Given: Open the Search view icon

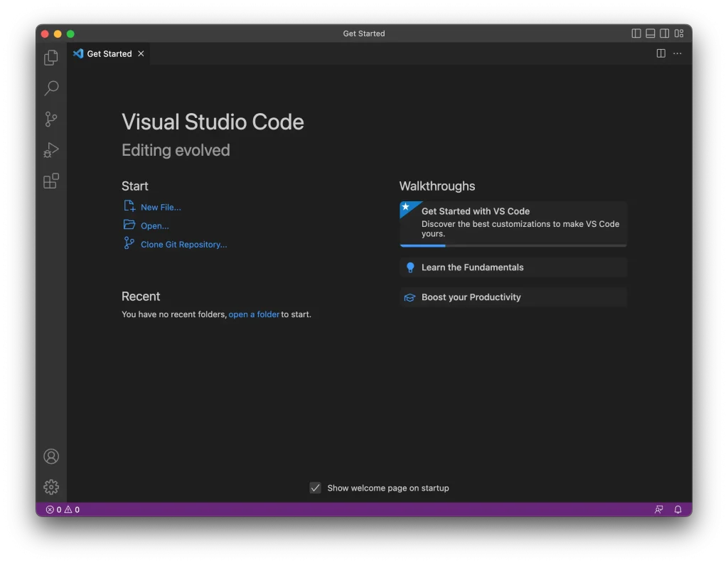Looking at the screenshot, I should pyautogui.click(x=51, y=88).
